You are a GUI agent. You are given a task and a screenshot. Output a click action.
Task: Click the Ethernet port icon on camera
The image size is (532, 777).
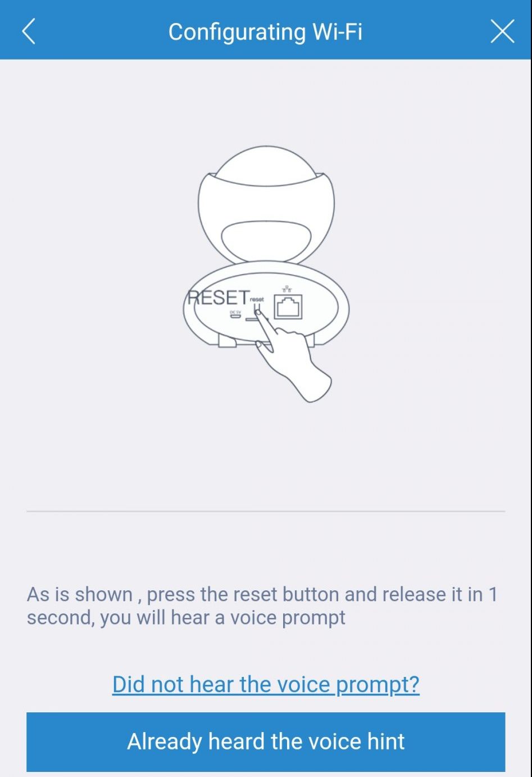click(x=288, y=307)
